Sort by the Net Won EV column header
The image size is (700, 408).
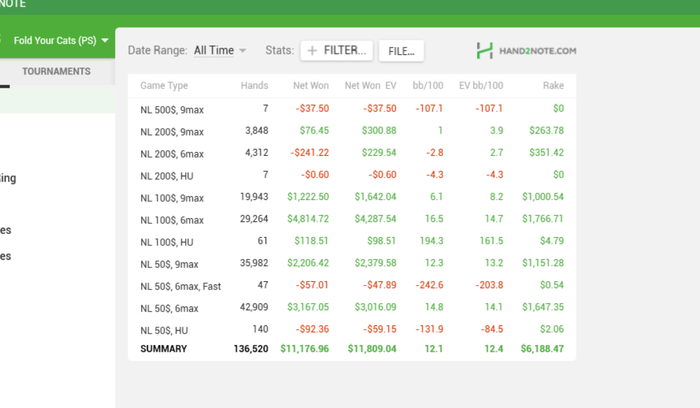point(370,86)
